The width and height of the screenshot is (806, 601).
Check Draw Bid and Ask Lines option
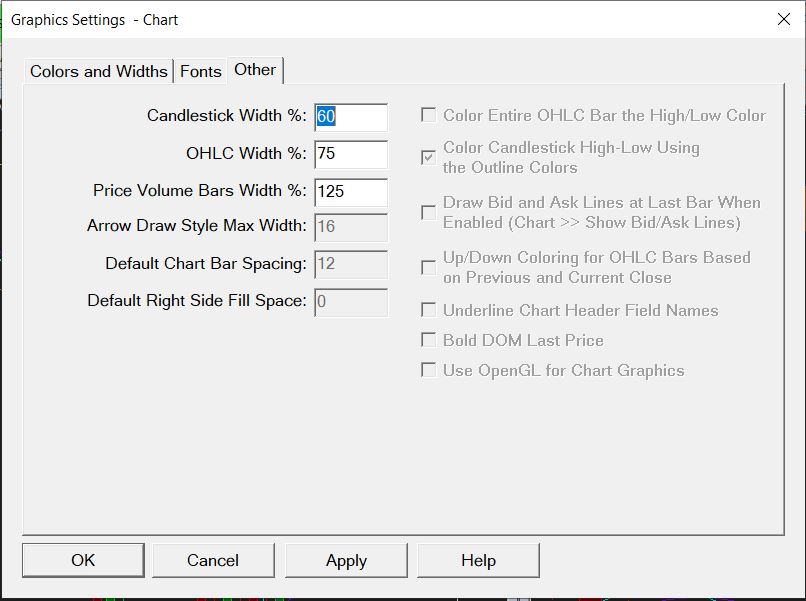[x=428, y=212]
